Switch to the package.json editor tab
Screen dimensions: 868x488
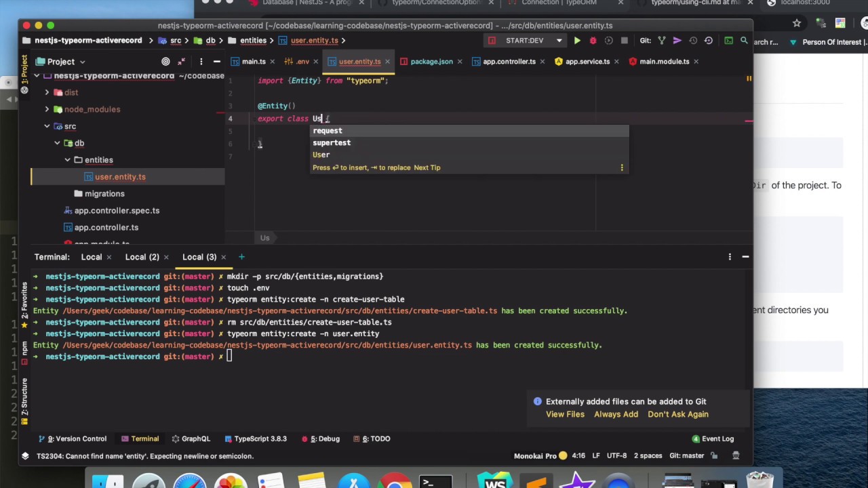click(432, 62)
